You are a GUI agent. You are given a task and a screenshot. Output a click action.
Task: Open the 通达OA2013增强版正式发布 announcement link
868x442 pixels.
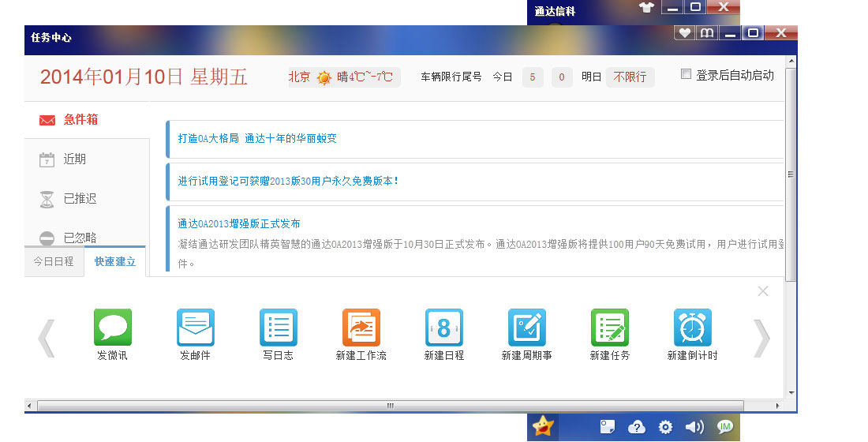coord(239,223)
